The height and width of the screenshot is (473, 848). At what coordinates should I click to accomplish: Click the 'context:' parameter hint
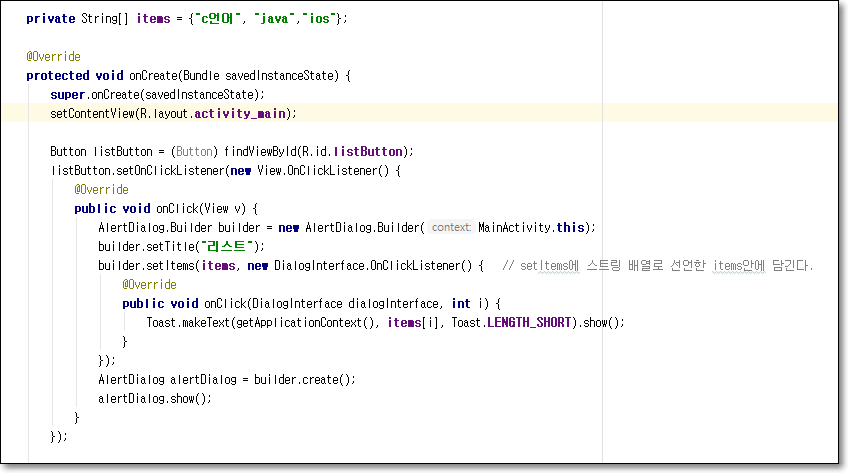tap(451, 228)
